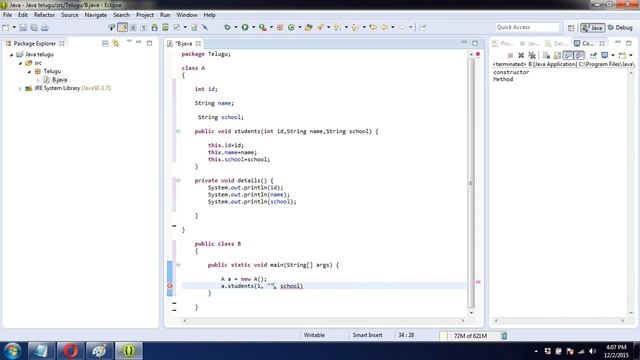Toggle Show Console on standard error change
Screen dimensions: 640x360
pos(579,55)
